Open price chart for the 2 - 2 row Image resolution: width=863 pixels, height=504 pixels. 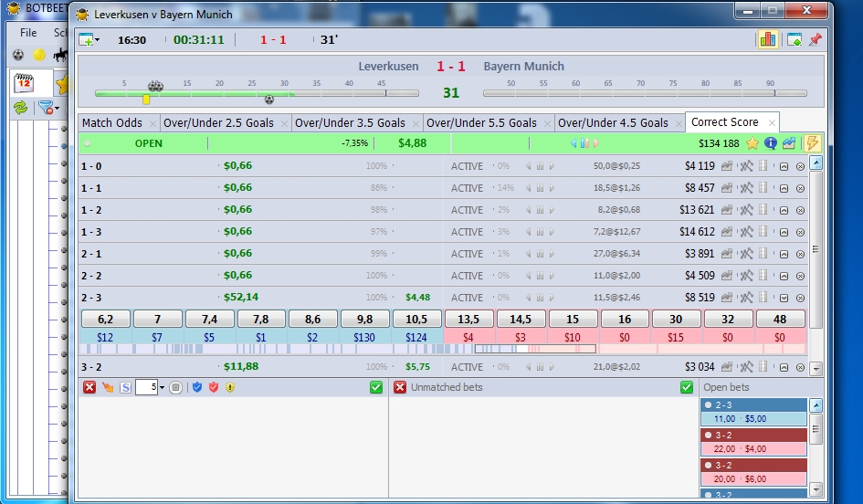tap(727, 276)
